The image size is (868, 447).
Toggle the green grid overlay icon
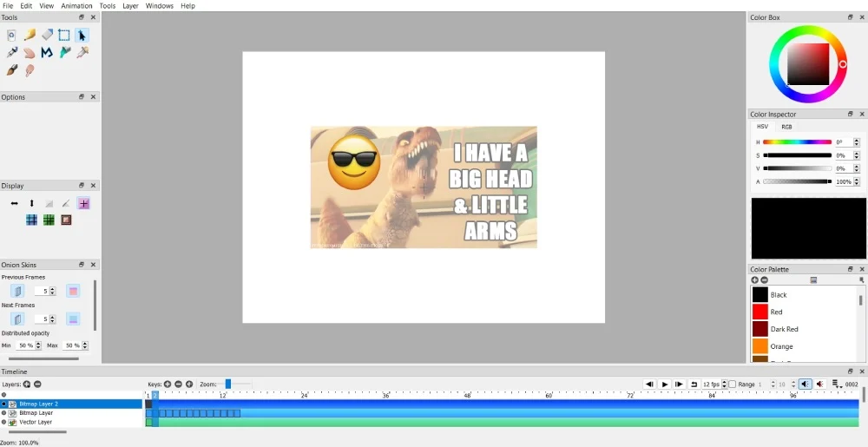[x=49, y=220]
